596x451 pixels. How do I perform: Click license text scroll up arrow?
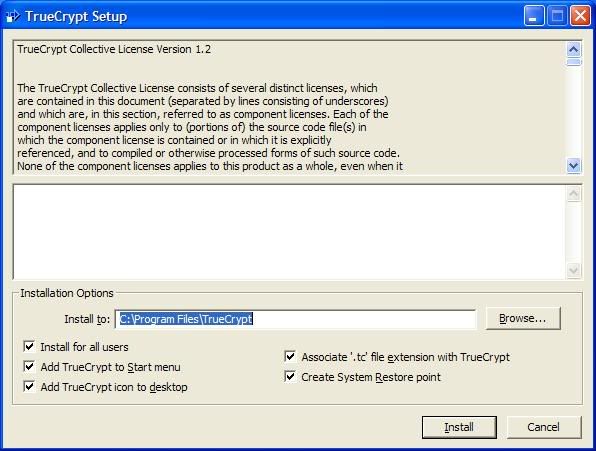574,49
